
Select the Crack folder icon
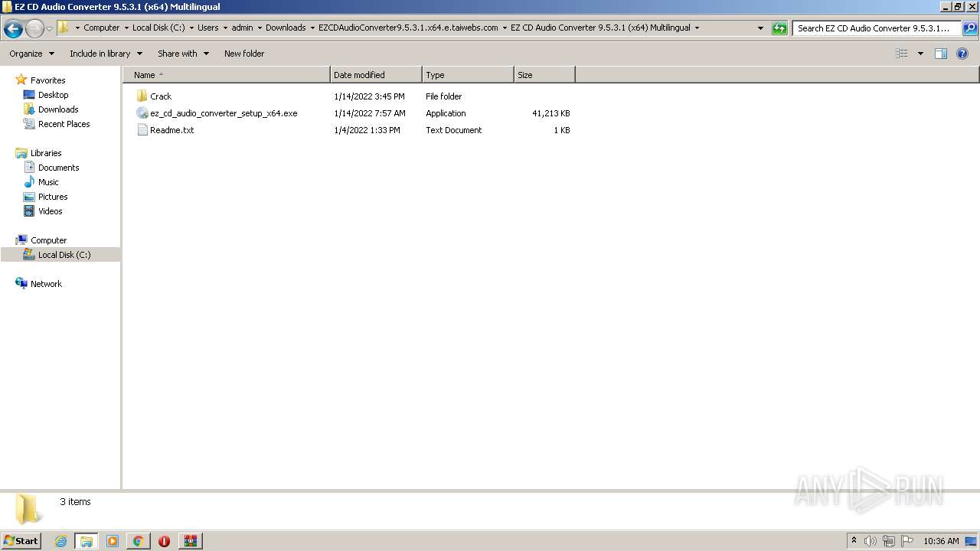(x=142, y=96)
